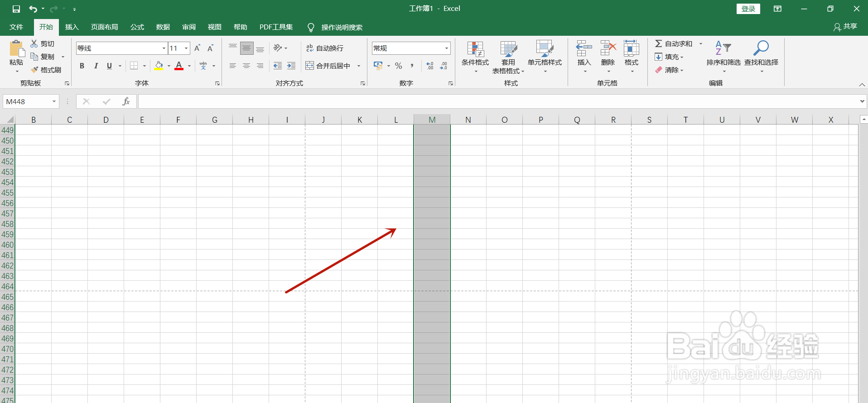Switch to the 插入 Insert tab
The image size is (868, 403).
[x=72, y=27]
